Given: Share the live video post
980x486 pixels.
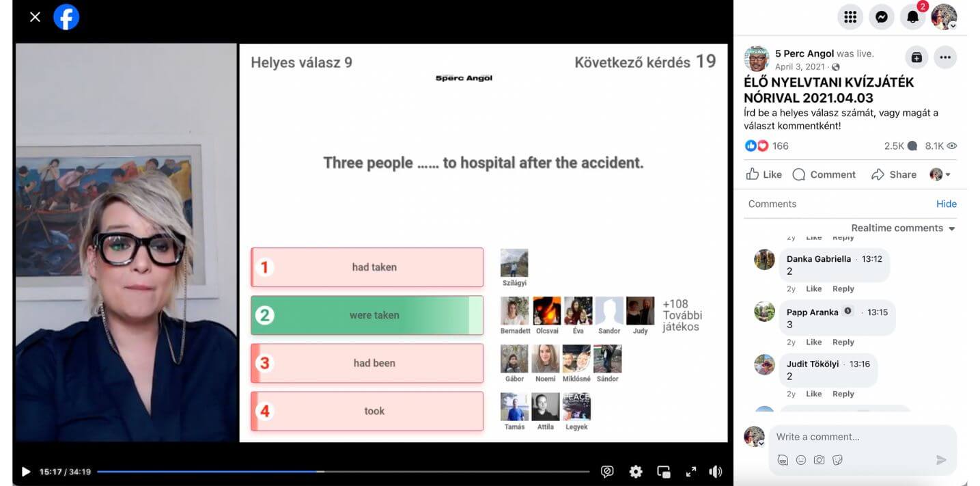Looking at the screenshot, I should tap(894, 174).
